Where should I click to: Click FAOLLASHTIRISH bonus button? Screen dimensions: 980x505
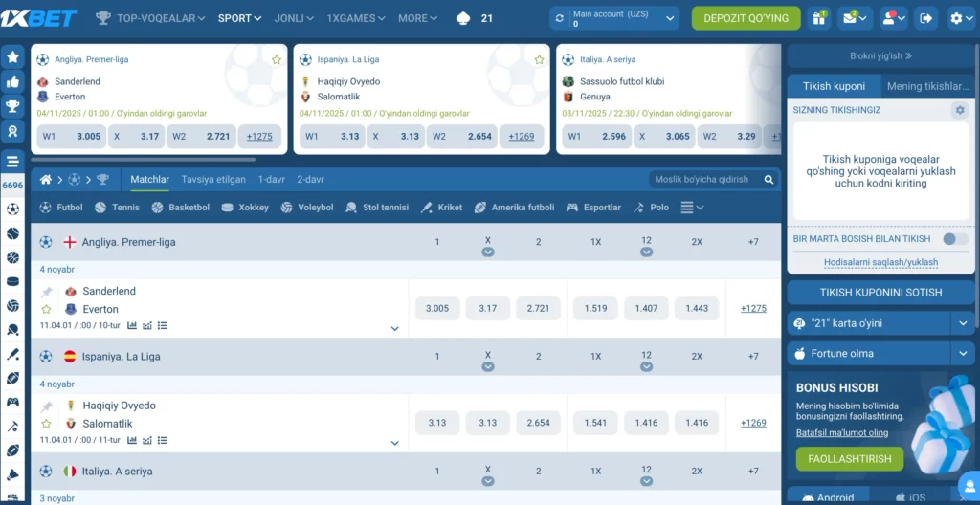[850, 459]
